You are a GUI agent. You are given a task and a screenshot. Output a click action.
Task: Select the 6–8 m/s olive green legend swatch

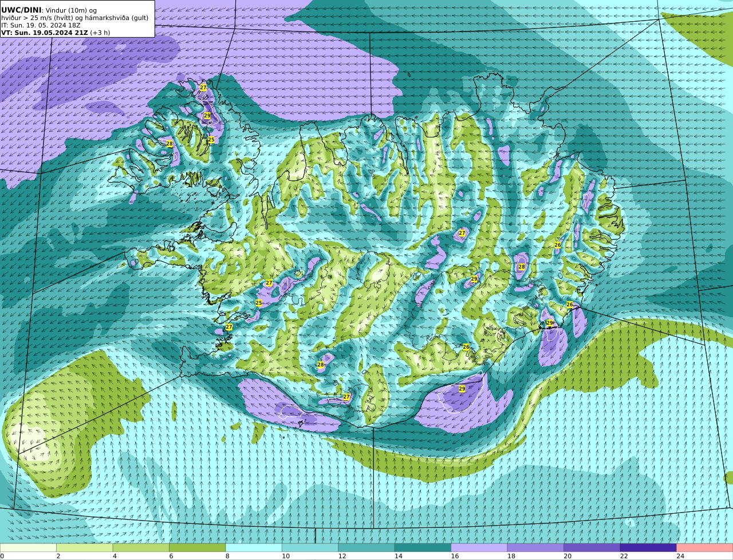[x=197, y=547]
